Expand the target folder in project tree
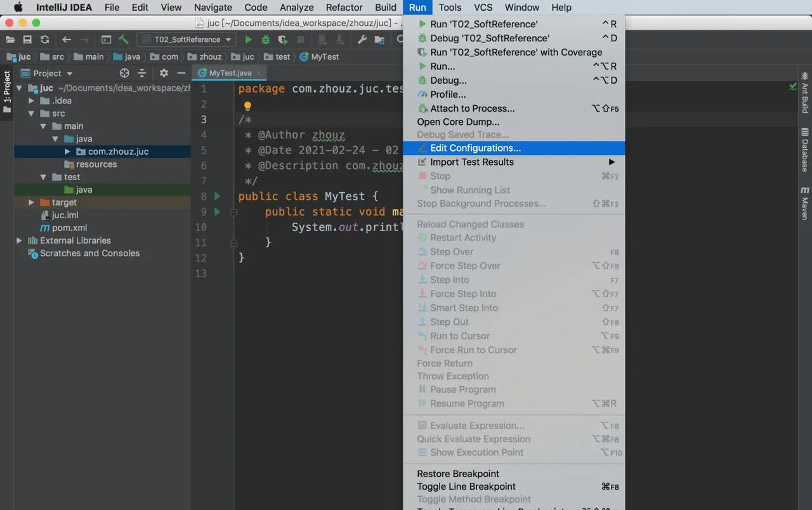The height and width of the screenshot is (510, 812). point(31,202)
